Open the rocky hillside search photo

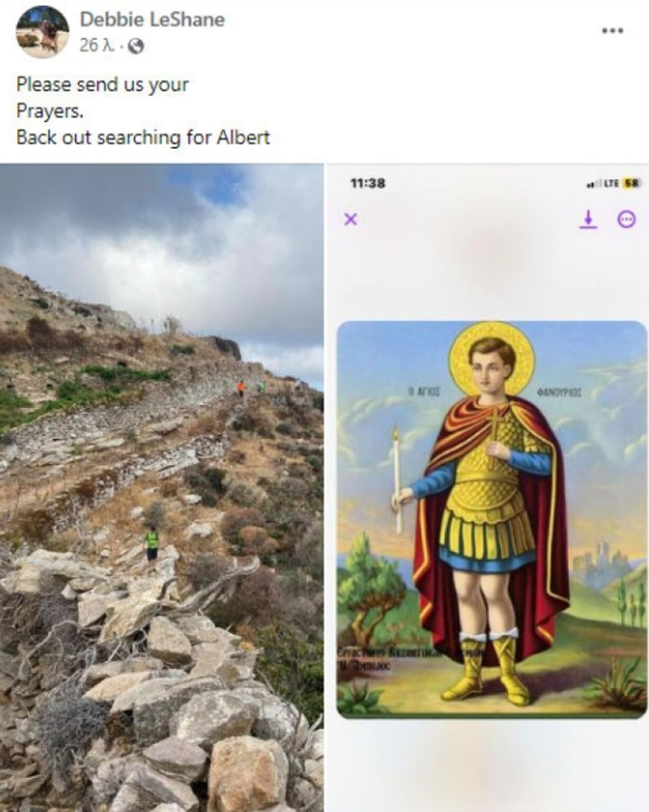[x=162, y=487]
